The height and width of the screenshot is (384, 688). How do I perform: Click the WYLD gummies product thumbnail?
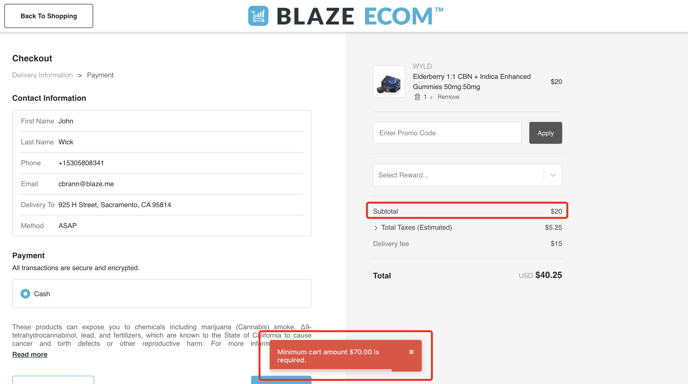click(x=389, y=82)
